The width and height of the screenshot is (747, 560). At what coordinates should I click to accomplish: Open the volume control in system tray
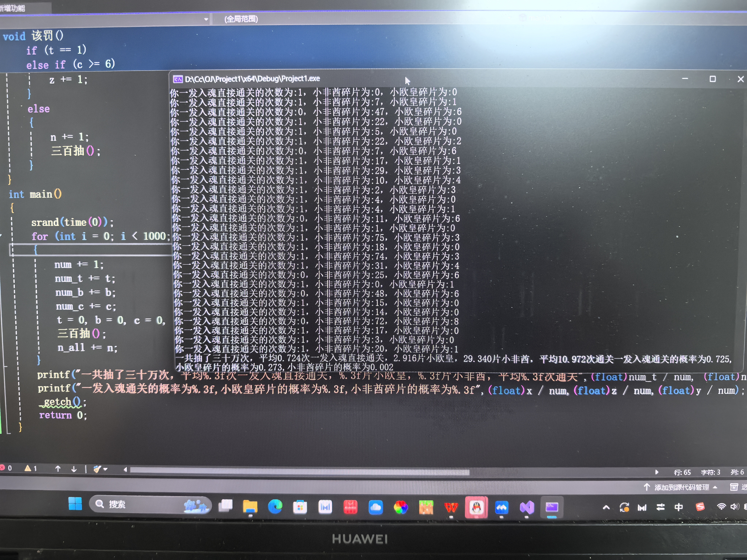[734, 506]
